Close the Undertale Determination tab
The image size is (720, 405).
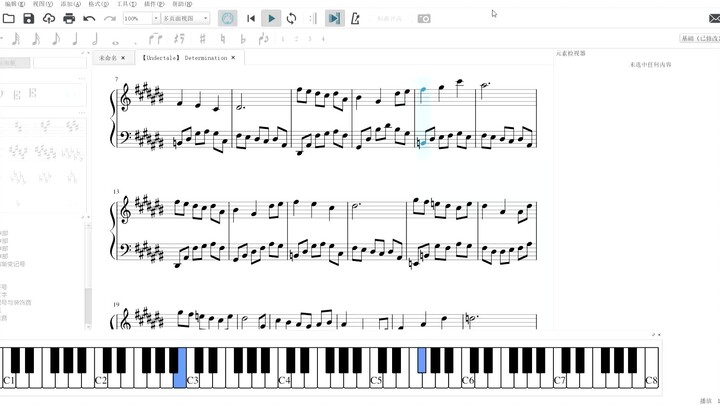point(233,58)
